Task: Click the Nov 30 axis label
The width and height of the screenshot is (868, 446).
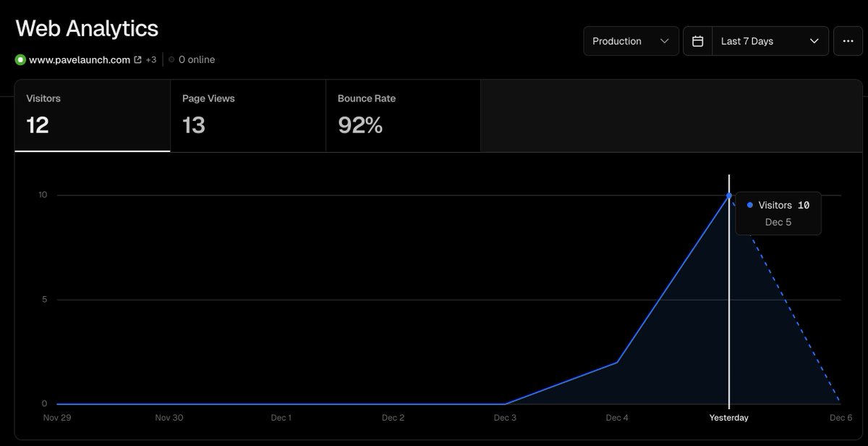Action: (169, 418)
